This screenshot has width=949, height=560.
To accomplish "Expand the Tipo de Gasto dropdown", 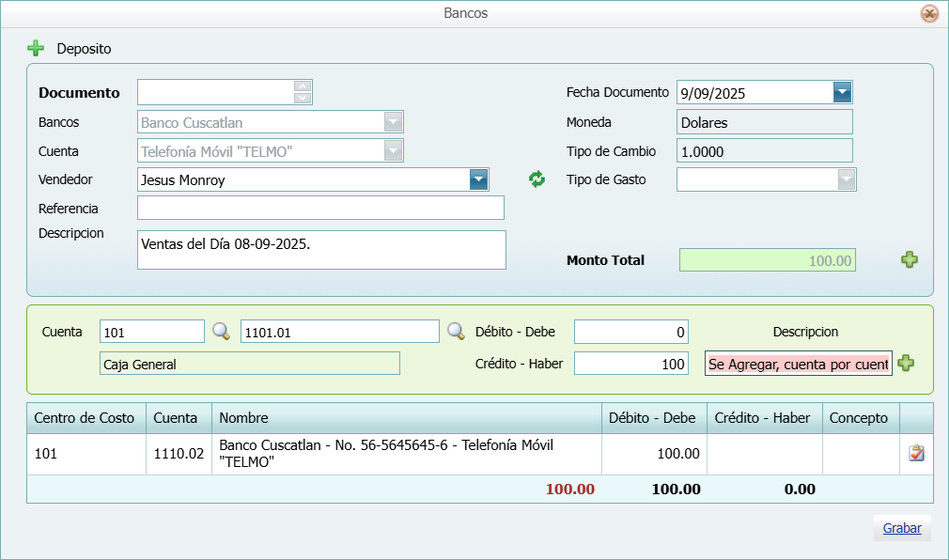I will (x=847, y=179).
